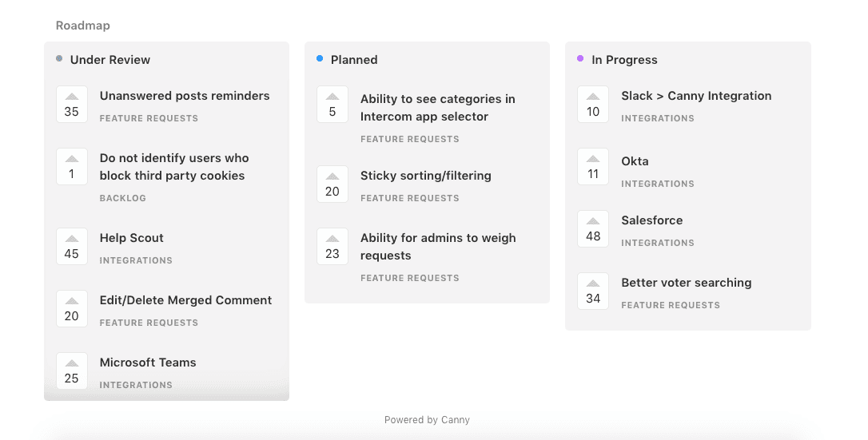Click the Planned column heading
This screenshot has height=440, width=868.
354,60
